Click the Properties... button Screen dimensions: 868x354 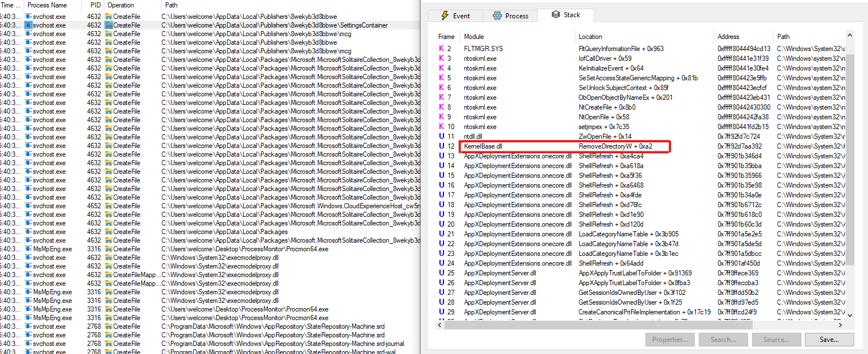pyautogui.click(x=670, y=339)
